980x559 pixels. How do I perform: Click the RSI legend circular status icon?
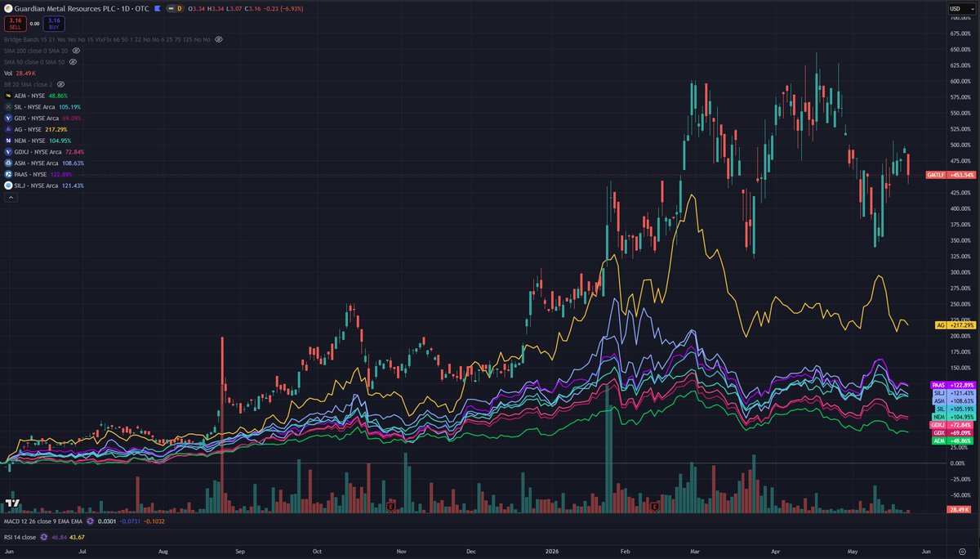click(44, 537)
